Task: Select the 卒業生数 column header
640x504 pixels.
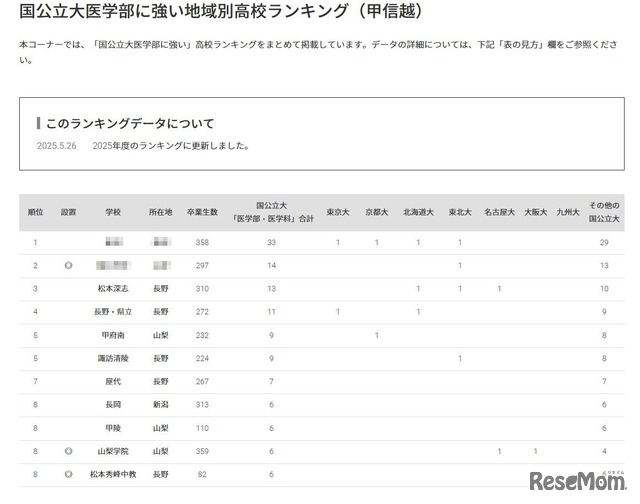Action: [x=202, y=212]
